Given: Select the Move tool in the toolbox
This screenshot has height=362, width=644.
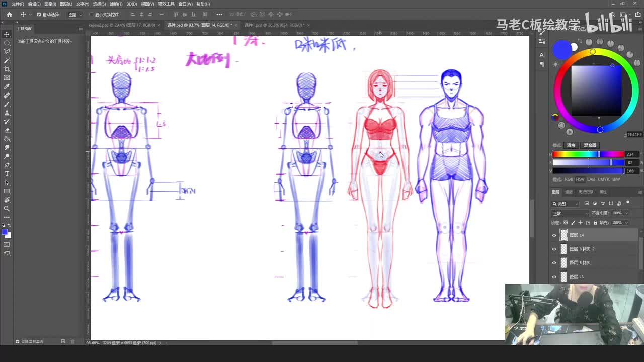Looking at the screenshot, I should click(x=7, y=34).
